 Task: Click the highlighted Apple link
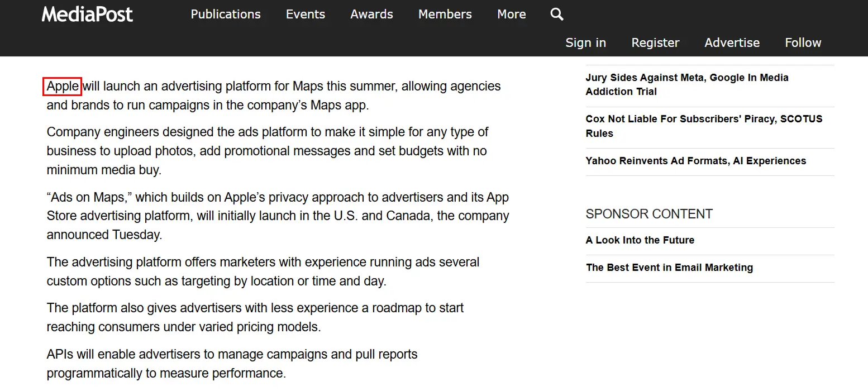pos(61,87)
